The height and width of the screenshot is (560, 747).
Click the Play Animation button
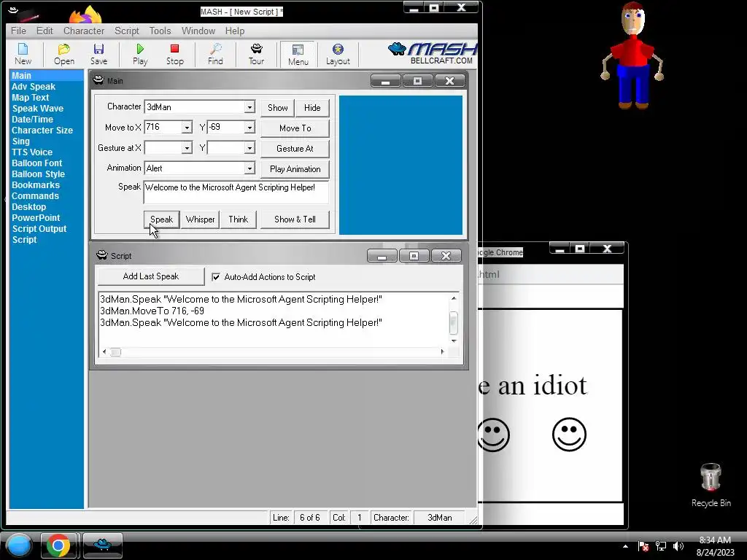click(x=295, y=169)
